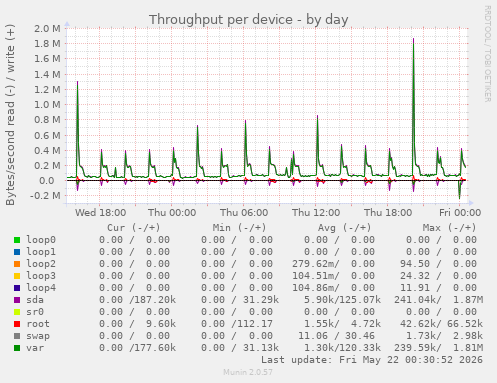Click the root red legend swatch
497x383 pixels.
pos(17,324)
